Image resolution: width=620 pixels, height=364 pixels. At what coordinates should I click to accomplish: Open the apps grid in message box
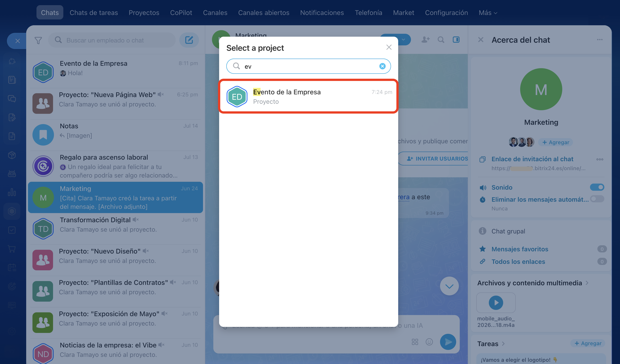click(415, 342)
